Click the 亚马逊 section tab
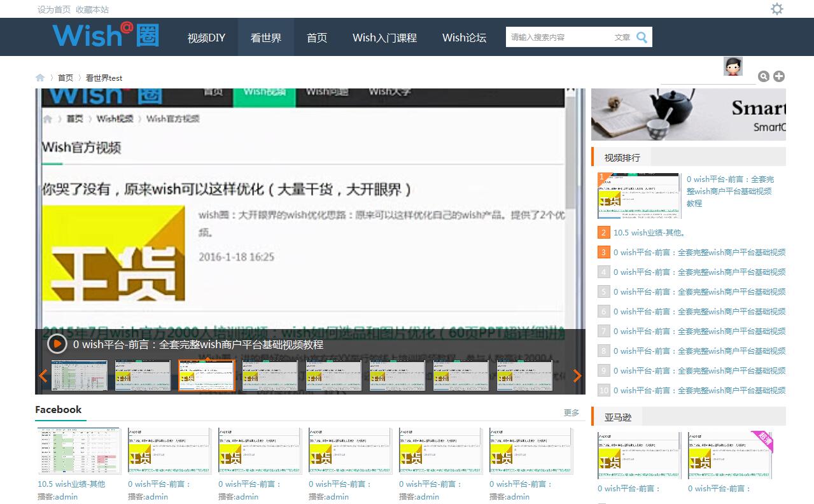Image resolution: width=814 pixels, height=504 pixels. pyautogui.click(x=618, y=417)
